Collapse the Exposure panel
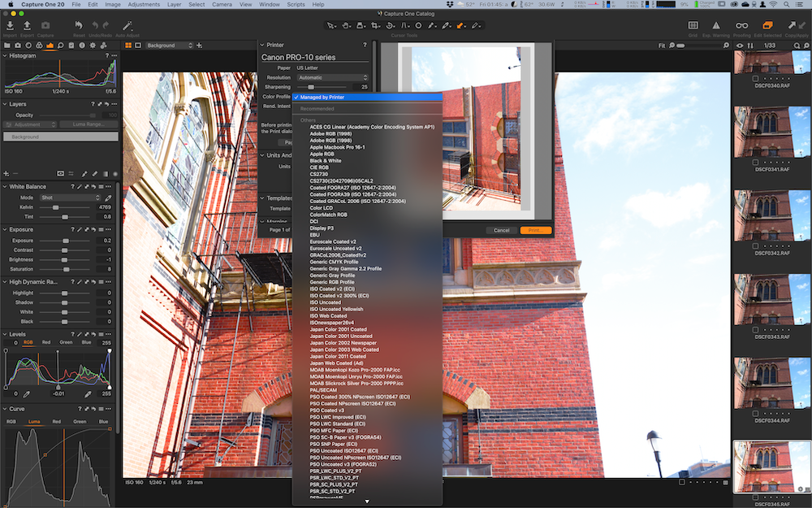This screenshot has height=508, width=812. (x=5, y=230)
